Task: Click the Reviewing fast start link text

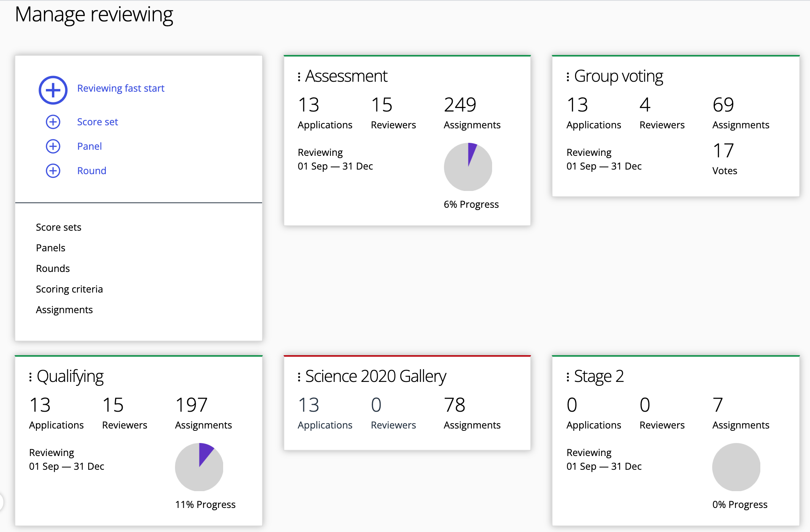Action: [x=121, y=88]
